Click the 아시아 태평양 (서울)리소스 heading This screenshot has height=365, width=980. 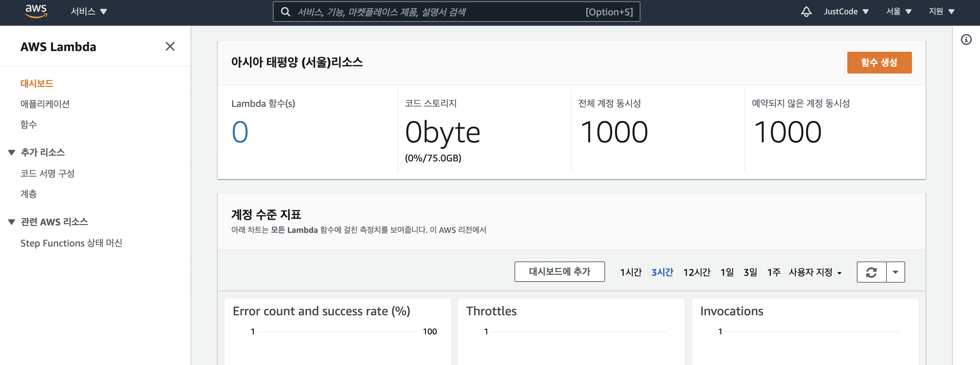click(297, 62)
